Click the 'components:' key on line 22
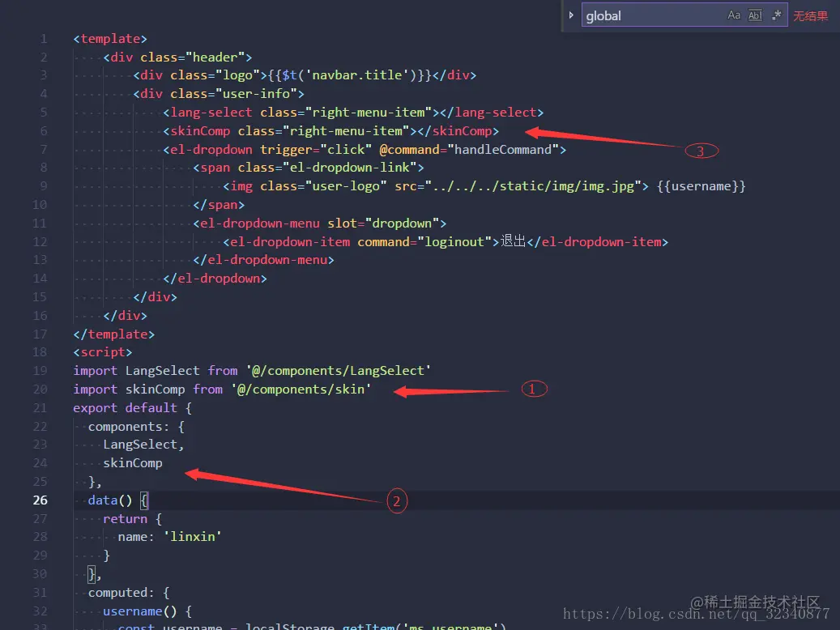 pos(129,427)
